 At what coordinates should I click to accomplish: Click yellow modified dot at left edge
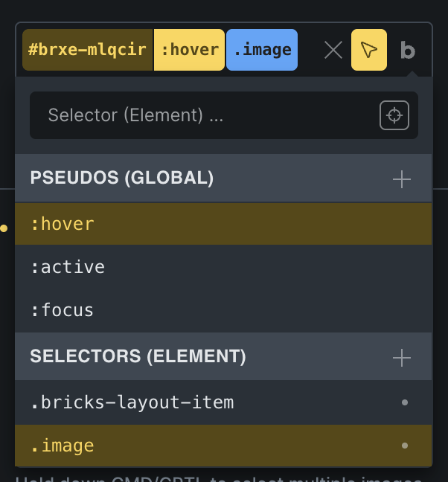(x=4, y=228)
